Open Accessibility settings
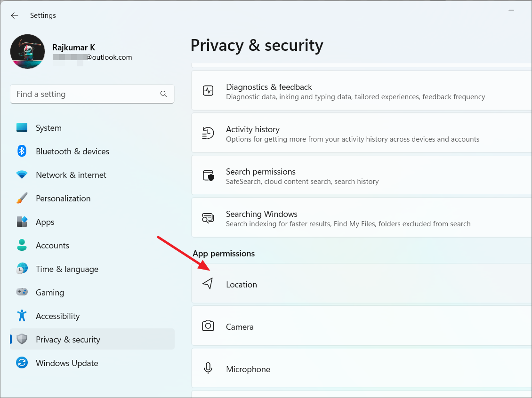This screenshot has width=532, height=398. 92,316
